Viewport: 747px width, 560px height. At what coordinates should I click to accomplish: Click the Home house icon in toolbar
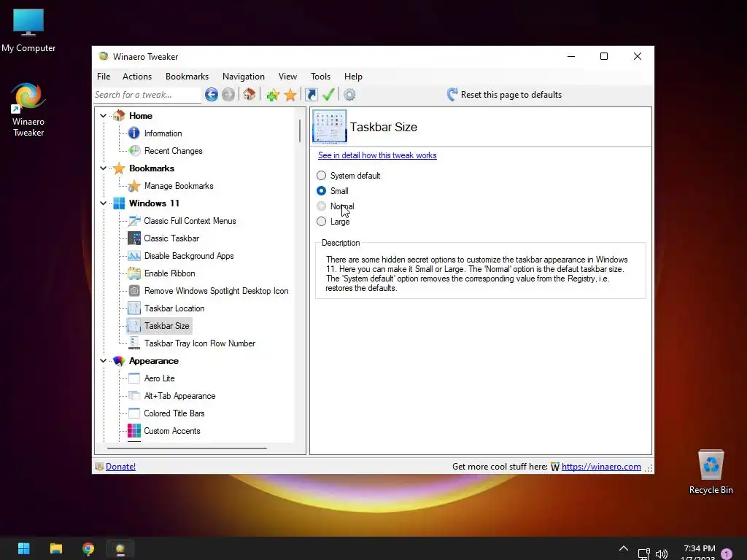click(249, 94)
